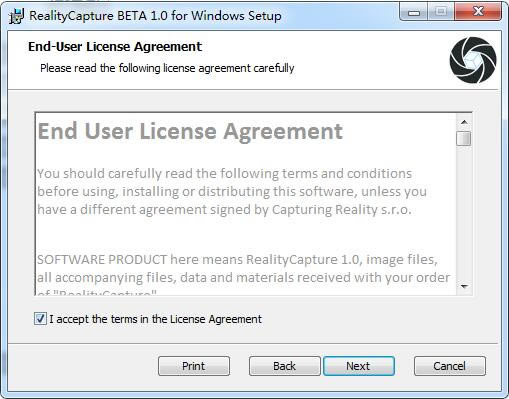Click the 'You should carefully read' paragraph
The image size is (509, 399).
(x=232, y=192)
